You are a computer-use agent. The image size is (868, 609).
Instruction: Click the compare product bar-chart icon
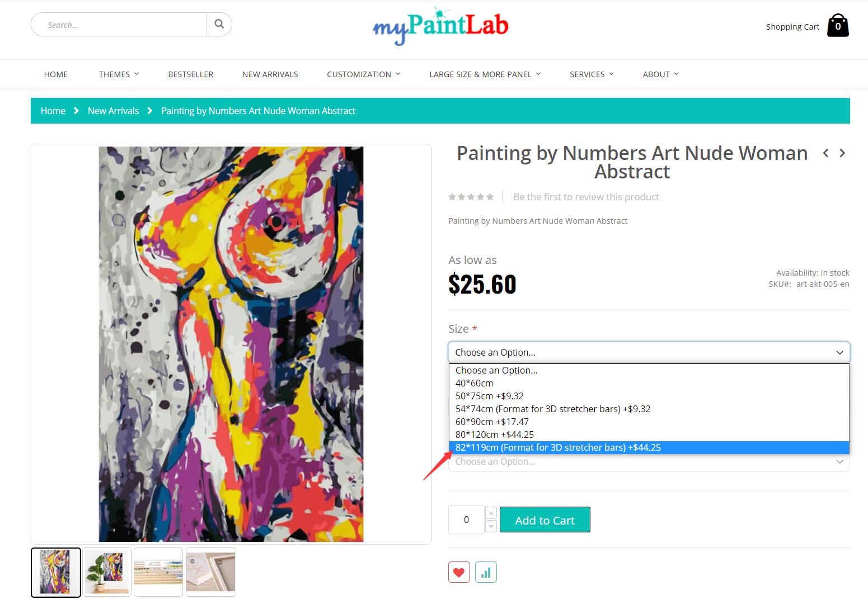(486, 572)
